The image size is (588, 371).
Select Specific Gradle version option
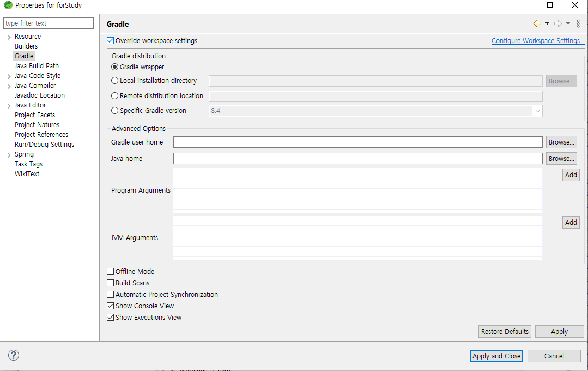point(115,110)
